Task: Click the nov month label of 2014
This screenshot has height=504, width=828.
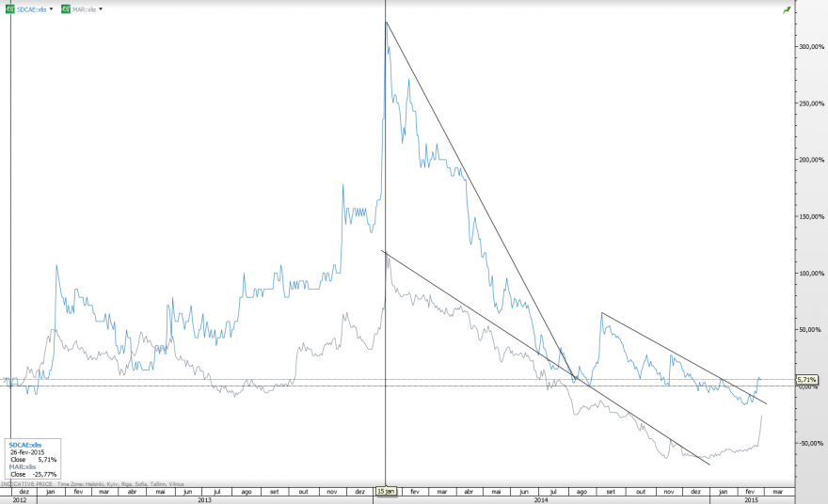Action: pyautogui.click(x=669, y=492)
